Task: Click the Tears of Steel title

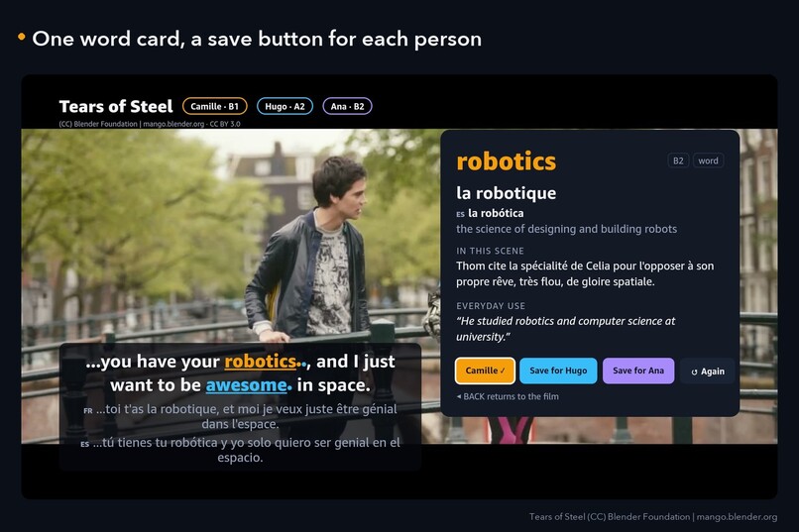Action: pos(116,106)
